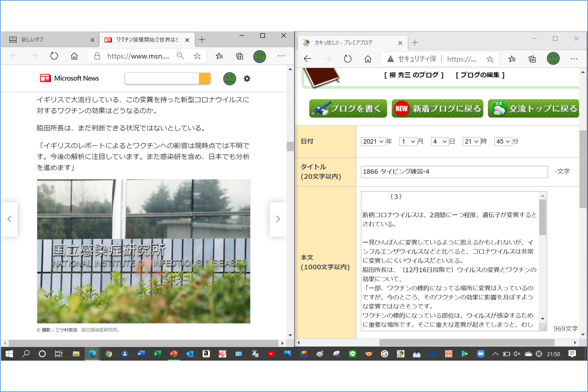Click ブログを書く green button
588x392 pixels.
tap(348, 108)
